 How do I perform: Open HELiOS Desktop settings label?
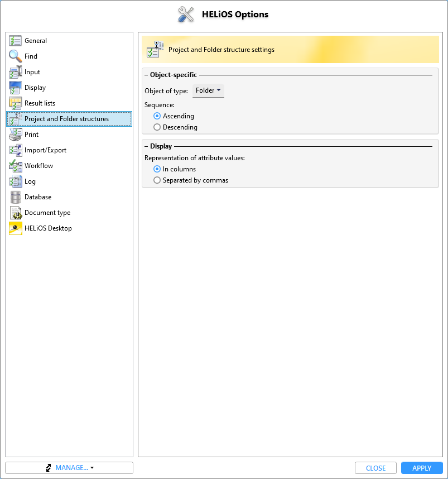tap(48, 228)
